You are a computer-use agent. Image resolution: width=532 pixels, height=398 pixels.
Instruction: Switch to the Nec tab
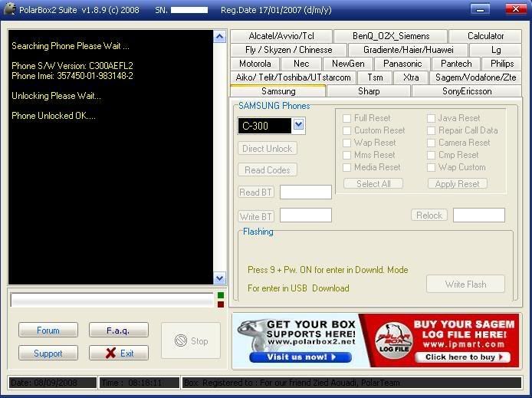coord(301,64)
